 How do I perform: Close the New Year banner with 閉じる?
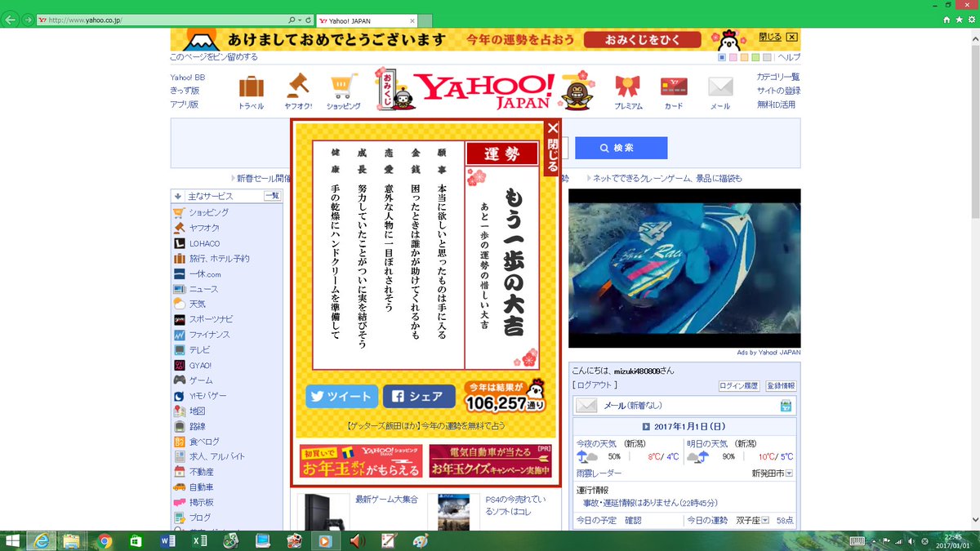tap(778, 37)
